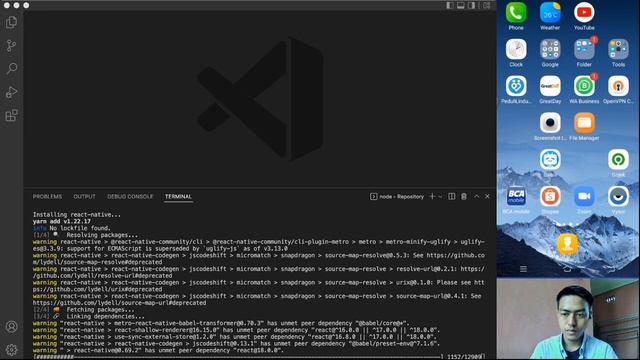
Task: Launch the Shopee app
Action: pos(550,200)
